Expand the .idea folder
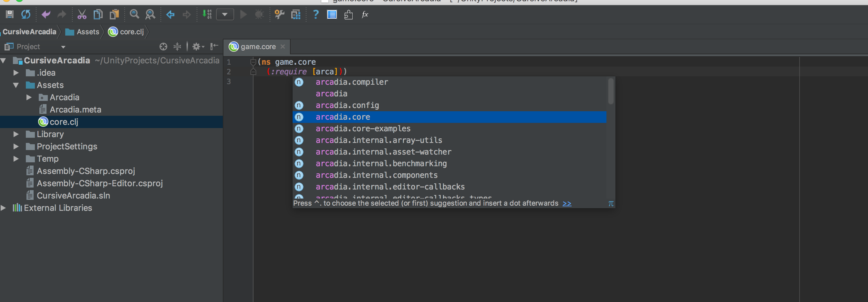Image resolution: width=868 pixels, height=302 pixels. point(16,73)
